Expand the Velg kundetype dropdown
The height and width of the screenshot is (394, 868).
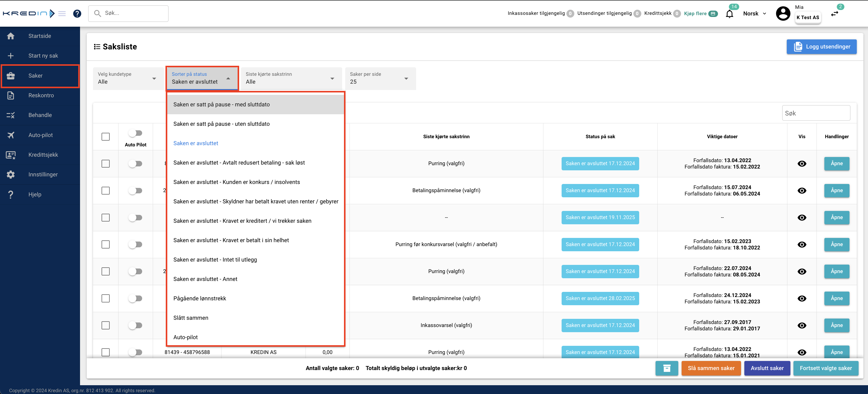127,78
